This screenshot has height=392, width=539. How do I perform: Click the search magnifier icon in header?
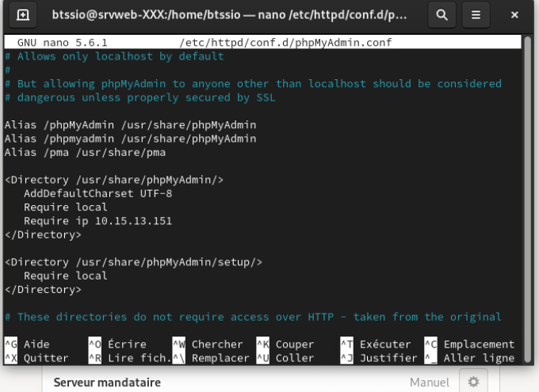click(441, 15)
